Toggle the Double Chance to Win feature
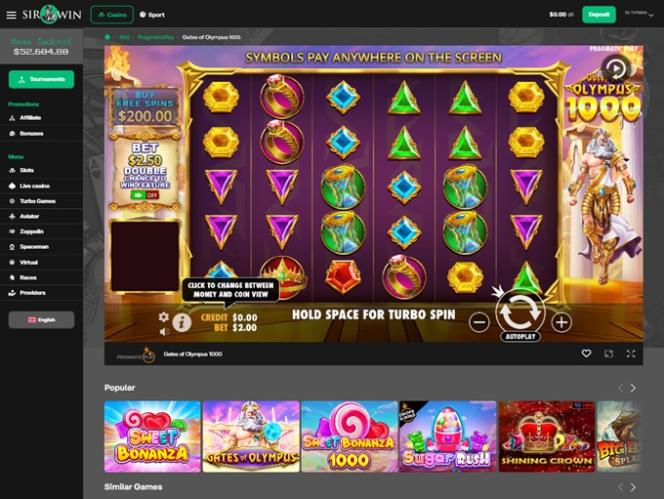 click(x=144, y=195)
